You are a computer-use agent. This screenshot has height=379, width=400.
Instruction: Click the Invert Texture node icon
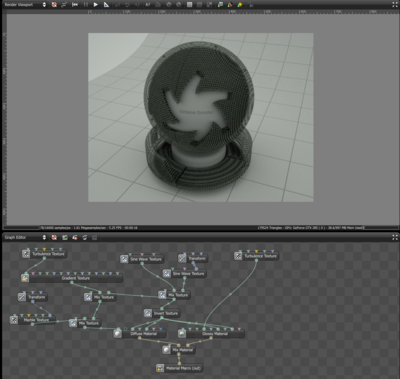(x=148, y=313)
